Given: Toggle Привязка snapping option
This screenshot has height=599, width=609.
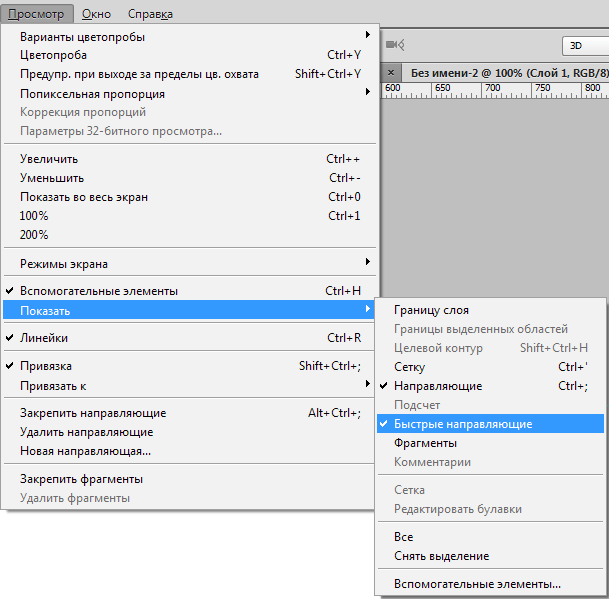Looking at the screenshot, I should 188,366.
